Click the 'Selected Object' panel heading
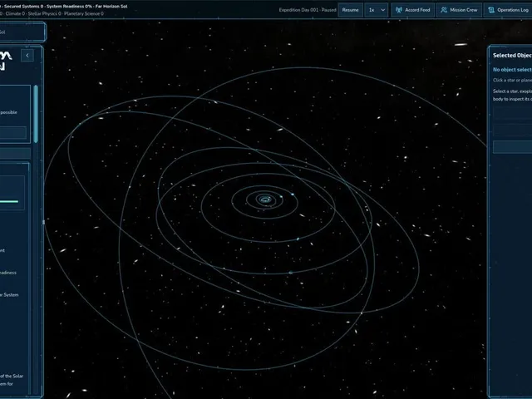Image resolution: width=532 pixels, height=399 pixels. pos(512,56)
